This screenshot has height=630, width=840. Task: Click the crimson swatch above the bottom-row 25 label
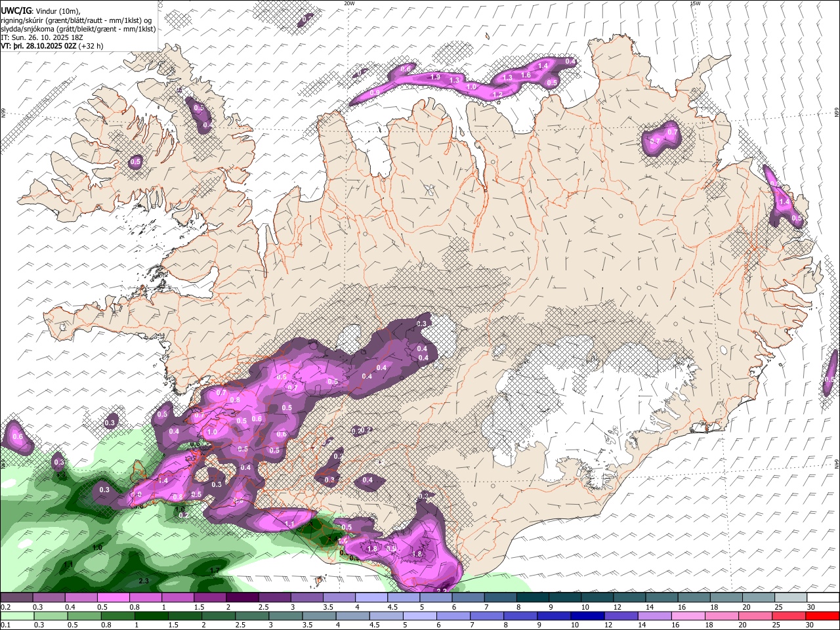[x=789, y=616]
